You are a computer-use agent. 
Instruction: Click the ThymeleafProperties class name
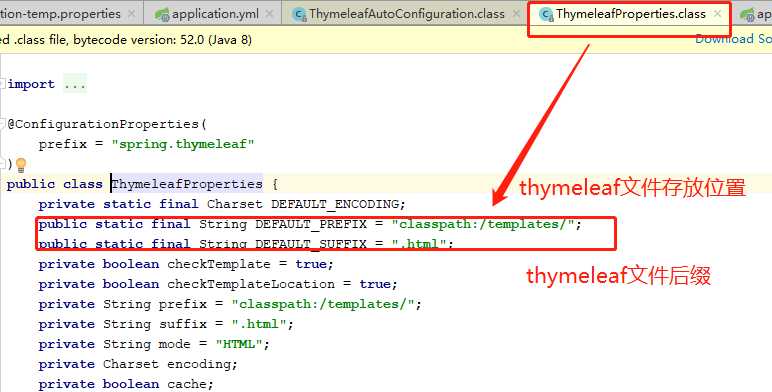pos(187,184)
